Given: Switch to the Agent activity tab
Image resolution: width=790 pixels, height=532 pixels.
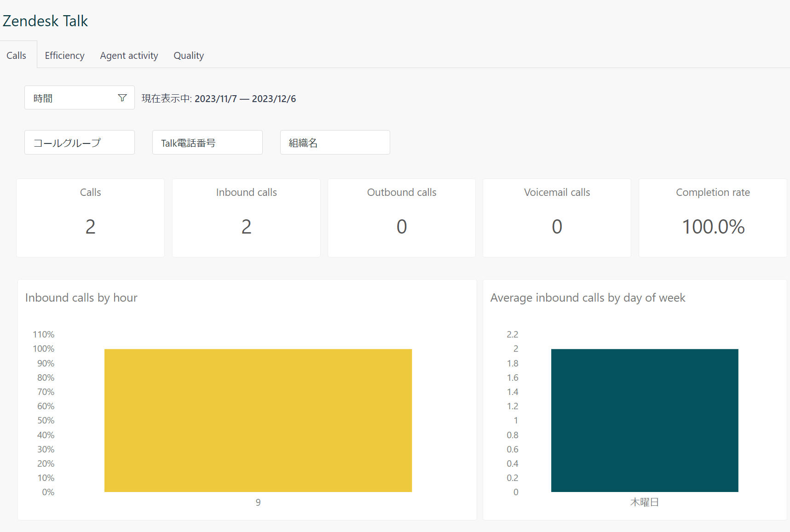Looking at the screenshot, I should (129, 55).
